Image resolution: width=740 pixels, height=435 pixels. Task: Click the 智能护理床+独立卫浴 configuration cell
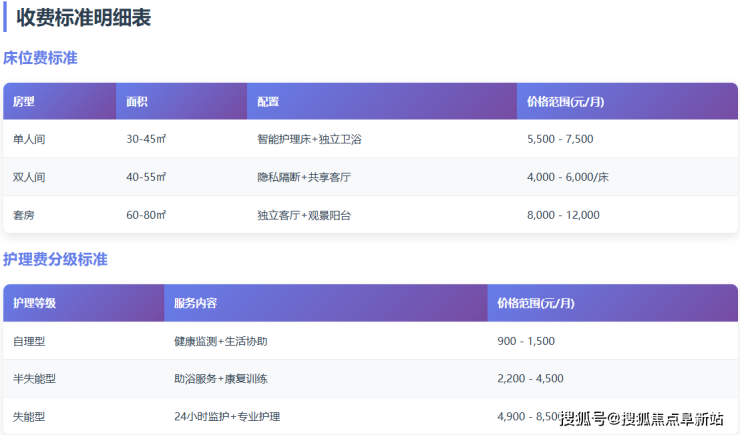pos(309,140)
